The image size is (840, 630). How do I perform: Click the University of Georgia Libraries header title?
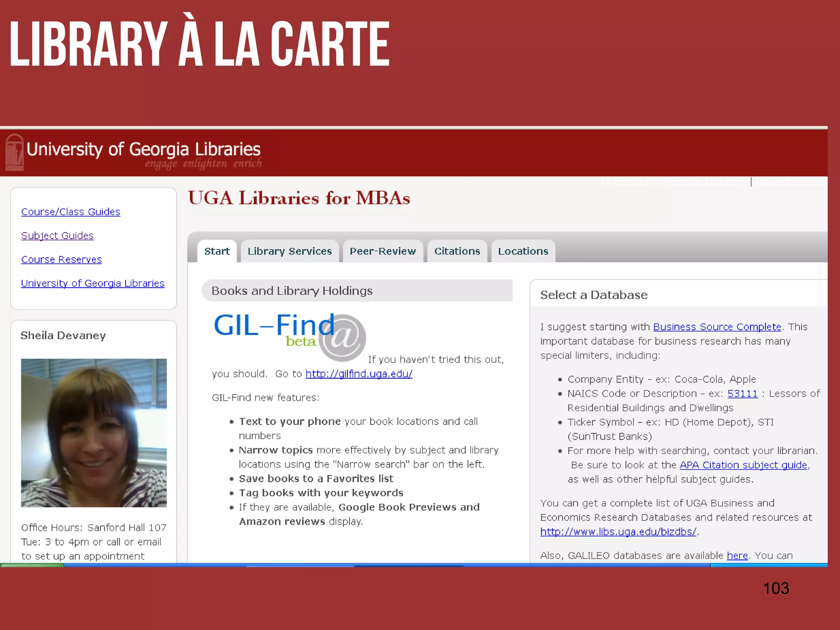point(144,150)
